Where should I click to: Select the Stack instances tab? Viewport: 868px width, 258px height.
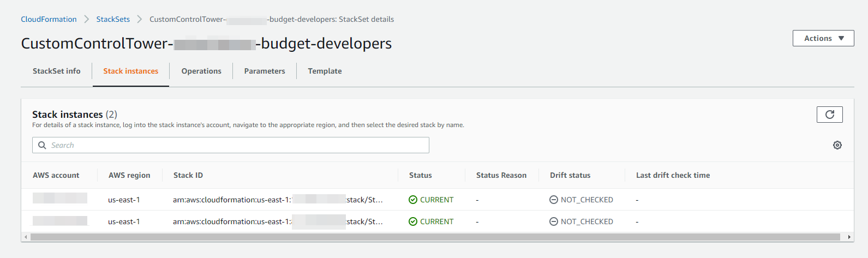click(x=131, y=71)
